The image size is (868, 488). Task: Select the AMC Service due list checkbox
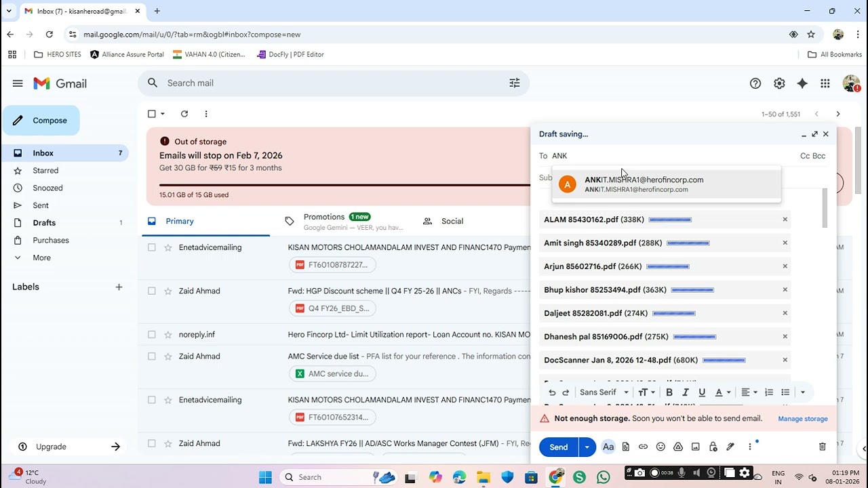pos(152,356)
